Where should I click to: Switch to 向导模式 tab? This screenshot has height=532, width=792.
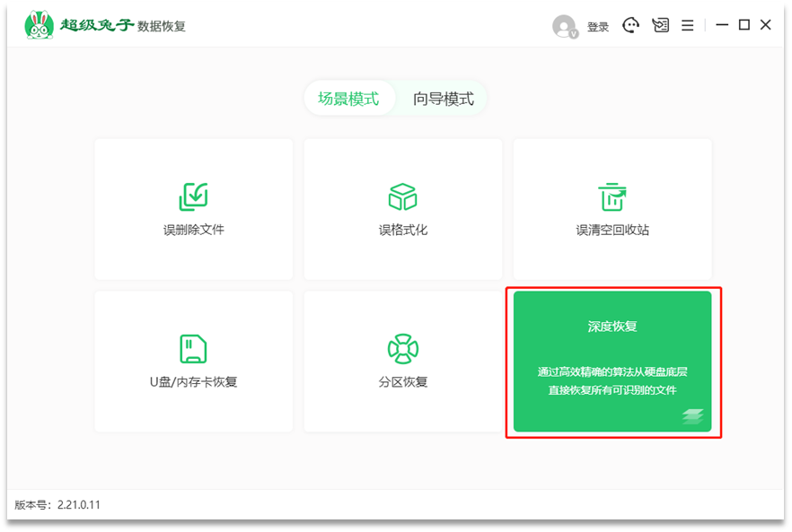pyautogui.click(x=444, y=99)
